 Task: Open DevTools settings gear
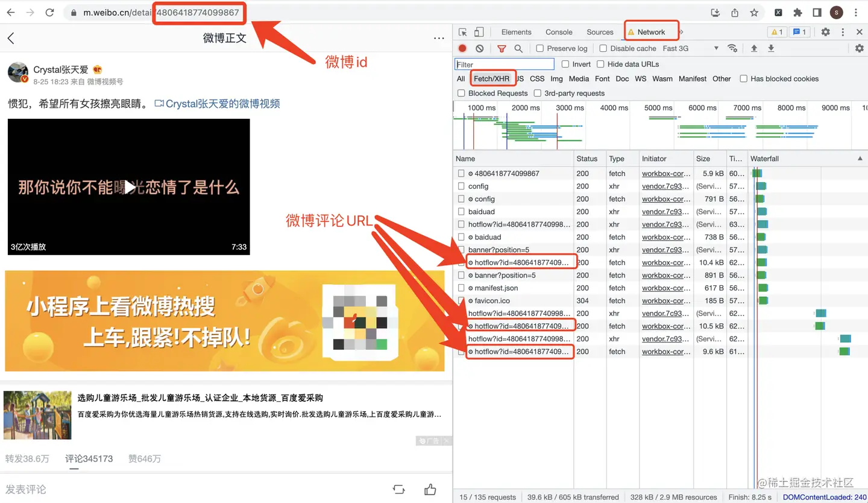pos(825,31)
